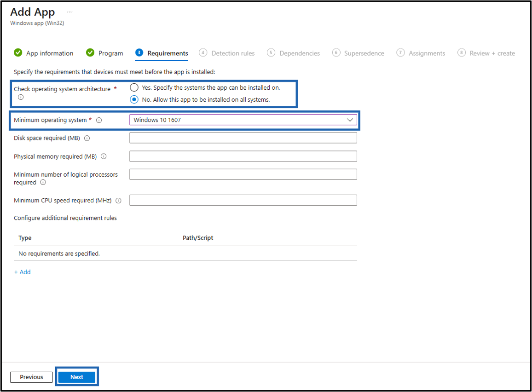Image resolution: width=532 pixels, height=392 pixels.
Task: Click the green checkmark for Program
Action: click(90, 52)
